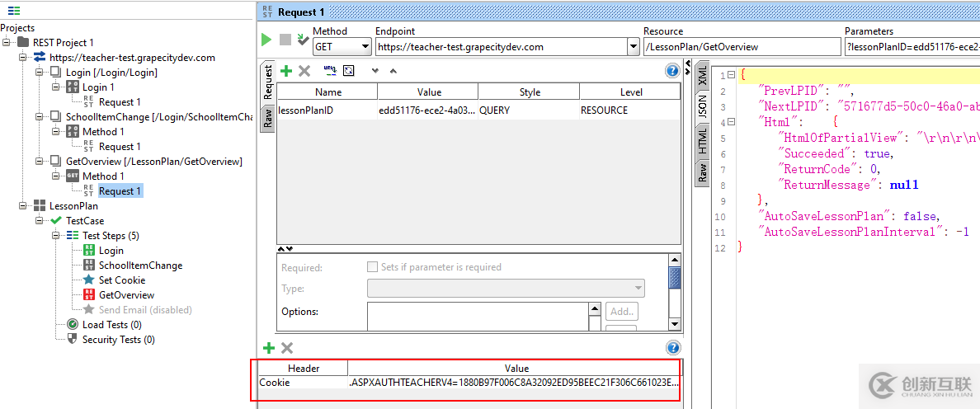Move parameter up with up chevron
980x409 pixels.
(393, 71)
